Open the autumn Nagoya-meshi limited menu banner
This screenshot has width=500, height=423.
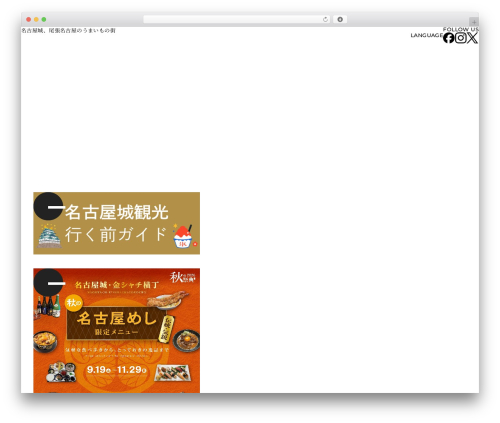117,331
